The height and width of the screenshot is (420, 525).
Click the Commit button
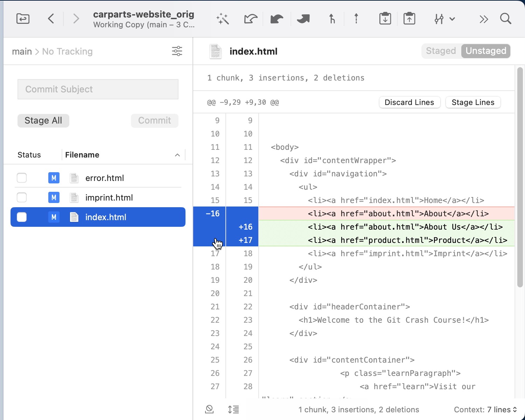click(155, 121)
